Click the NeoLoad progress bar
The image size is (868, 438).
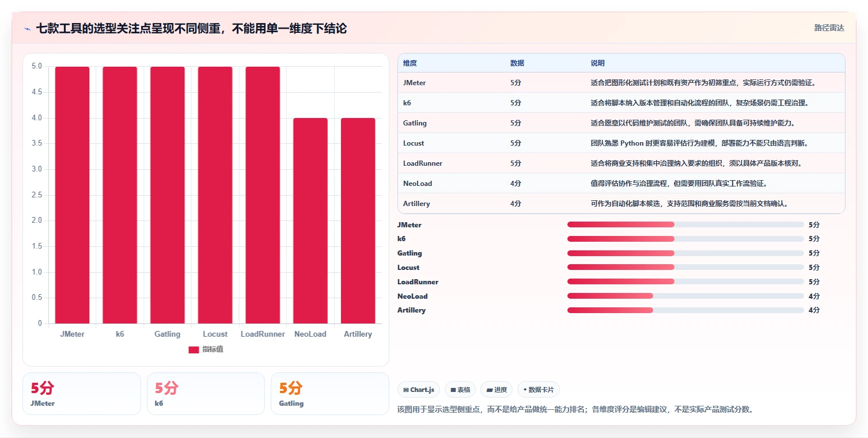(x=685, y=296)
